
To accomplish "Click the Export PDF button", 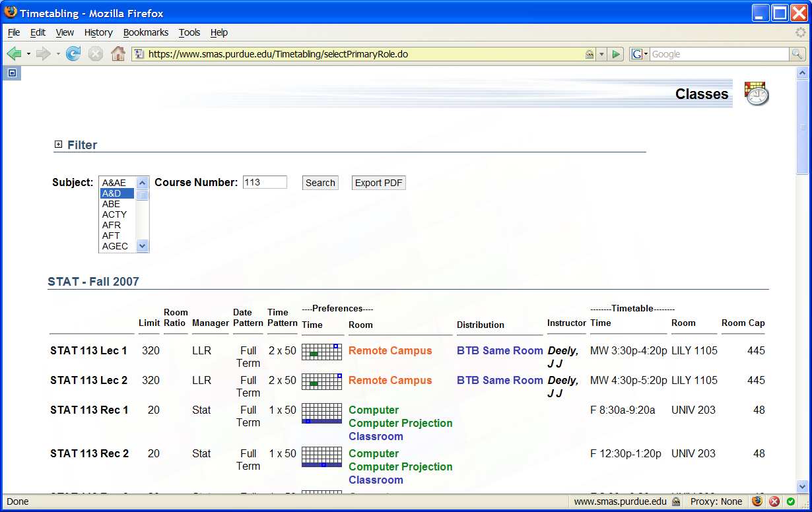I will (x=379, y=183).
